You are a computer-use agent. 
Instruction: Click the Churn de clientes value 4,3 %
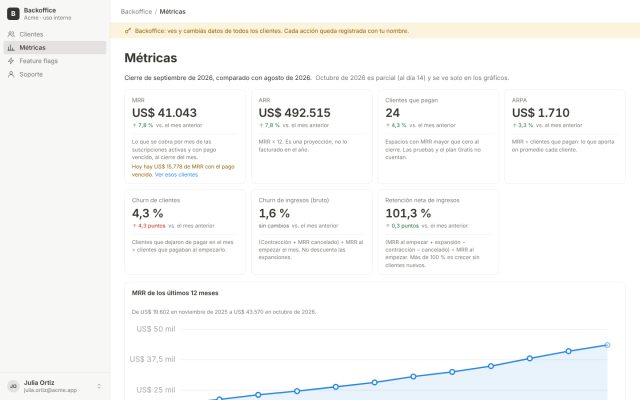pyautogui.click(x=147, y=213)
